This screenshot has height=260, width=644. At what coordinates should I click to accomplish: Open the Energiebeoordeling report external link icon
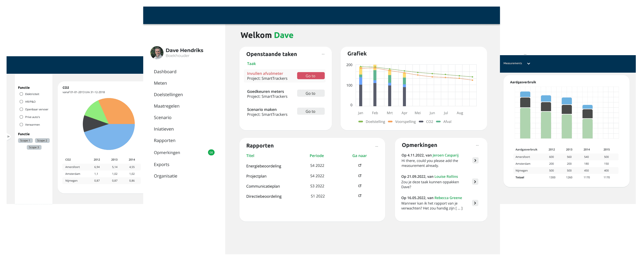click(x=360, y=165)
